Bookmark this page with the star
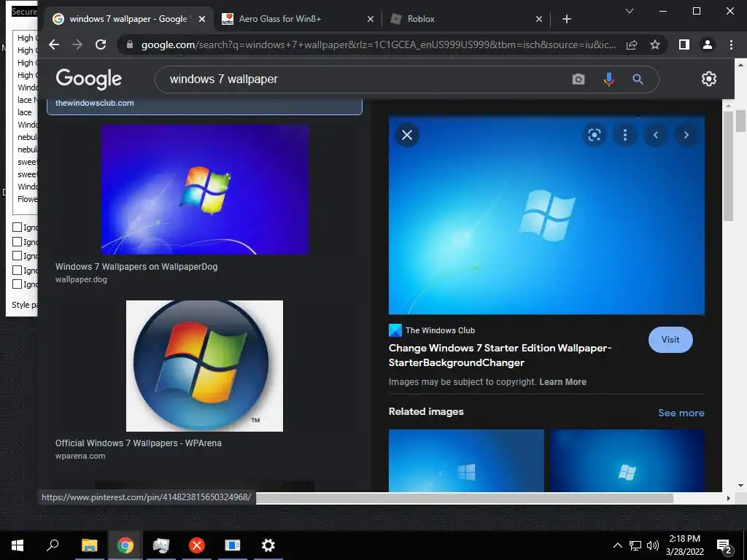Viewport: 747px width, 560px height. pos(655,44)
